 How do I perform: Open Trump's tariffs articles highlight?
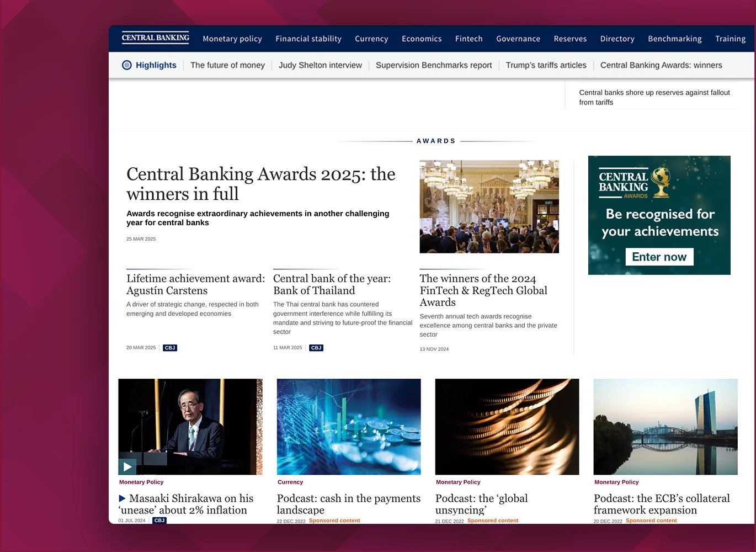coord(546,65)
